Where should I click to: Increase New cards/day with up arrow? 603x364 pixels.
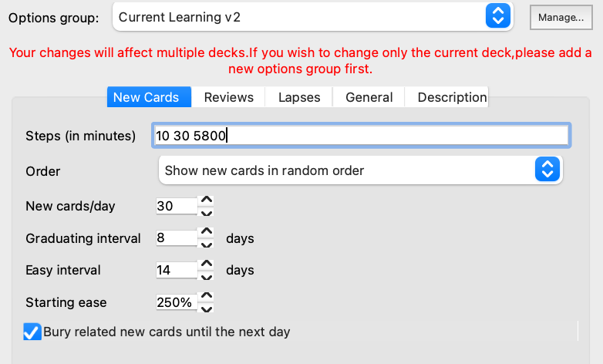pyautogui.click(x=206, y=201)
